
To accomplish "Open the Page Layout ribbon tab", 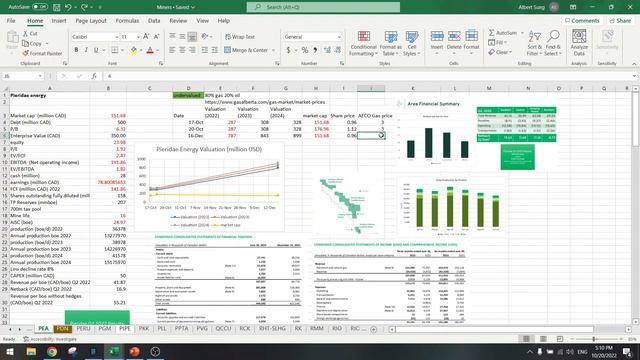I will click(x=91, y=20).
